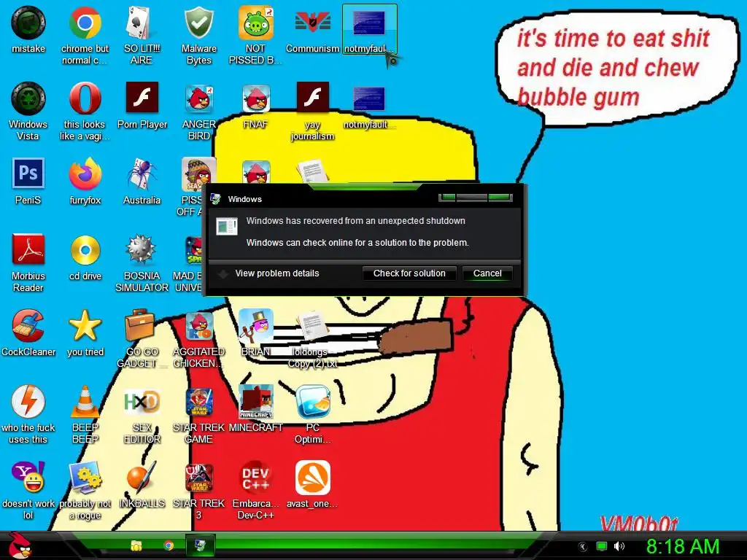Open 'who the fuck uses this' Winamp icon
The image size is (747, 560).
click(x=28, y=414)
